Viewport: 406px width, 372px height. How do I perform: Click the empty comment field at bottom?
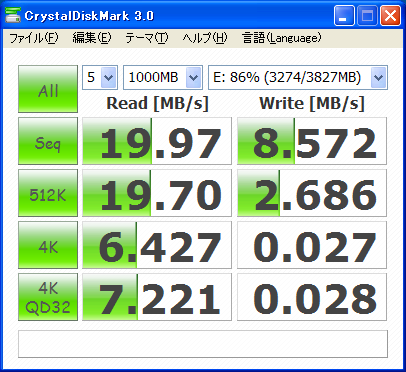point(203,344)
